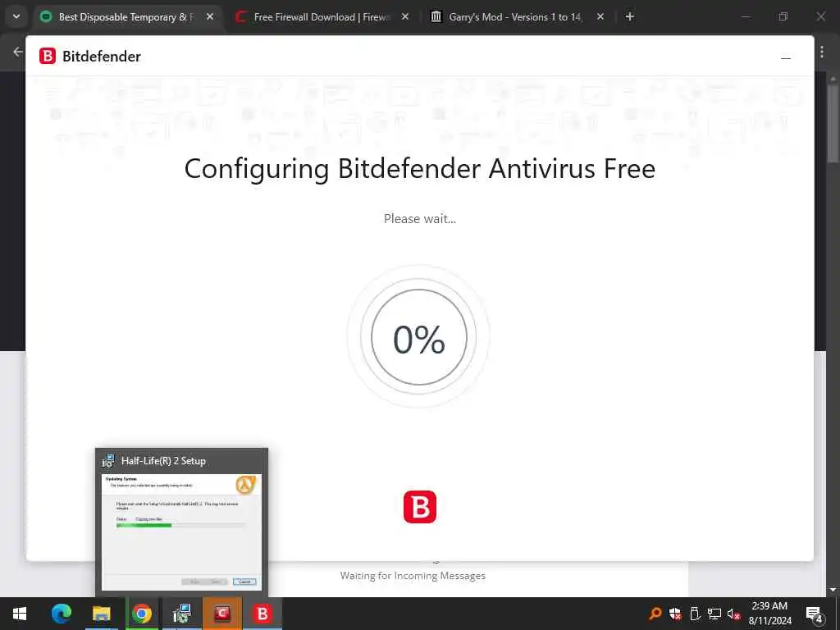
Task: Click the orange search tray icon
Action: pos(655,614)
